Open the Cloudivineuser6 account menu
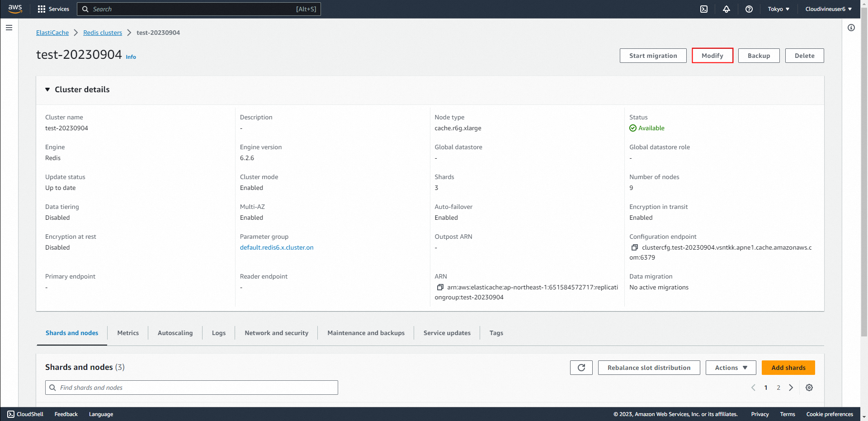 (828, 9)
